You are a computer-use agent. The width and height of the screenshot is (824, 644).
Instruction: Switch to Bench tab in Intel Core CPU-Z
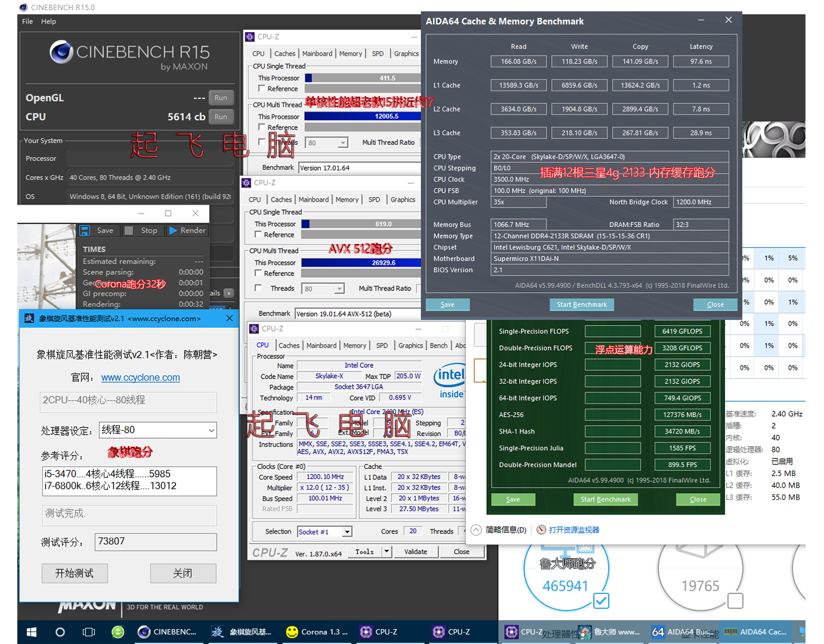click(x=439, y=346)
